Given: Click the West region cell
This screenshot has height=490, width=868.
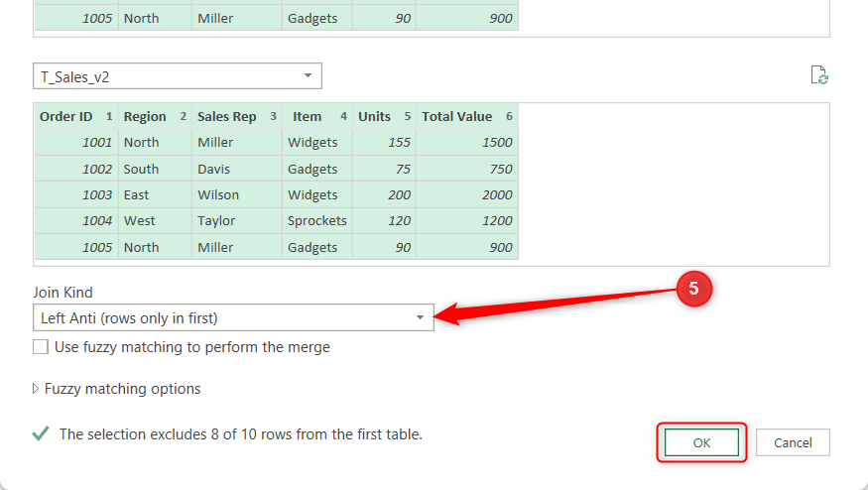Looking at the screenshot, I should pyautogui.click(x=155, y=221).
